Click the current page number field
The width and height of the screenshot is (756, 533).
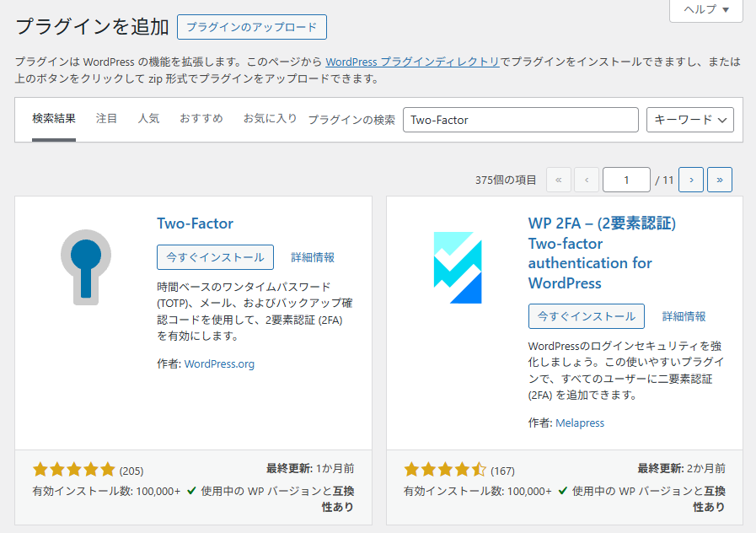[626, 180]
